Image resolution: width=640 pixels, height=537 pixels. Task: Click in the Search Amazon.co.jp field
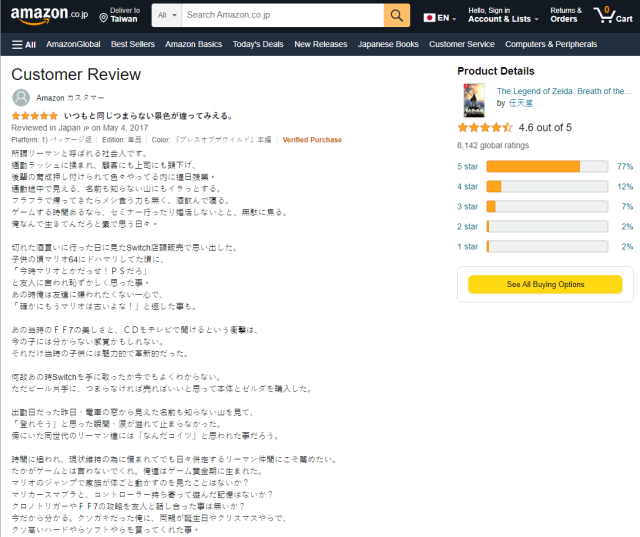click(282, 15)
